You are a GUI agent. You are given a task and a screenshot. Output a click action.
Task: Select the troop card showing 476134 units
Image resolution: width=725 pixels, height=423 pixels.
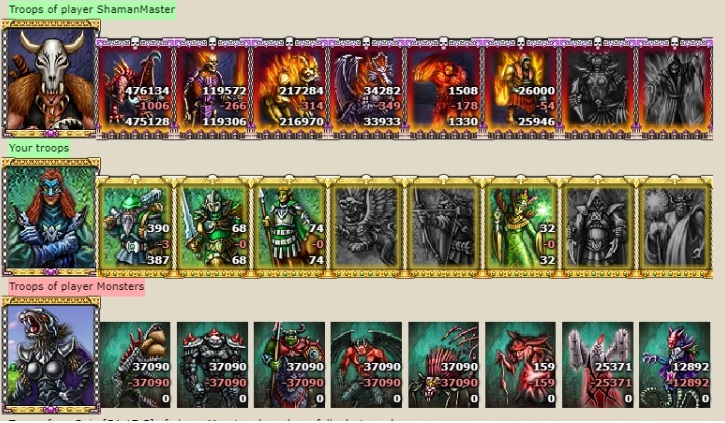(x=135, y=89)
